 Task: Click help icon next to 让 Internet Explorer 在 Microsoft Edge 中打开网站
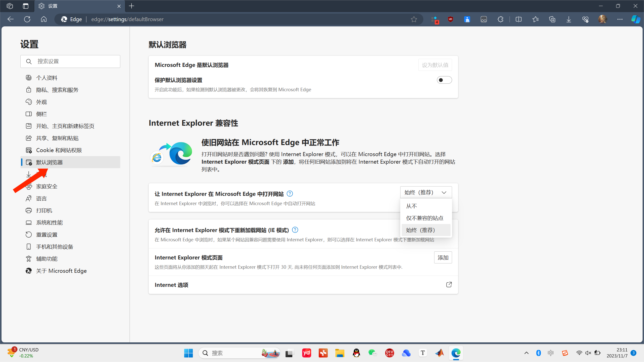click(290, 194)
